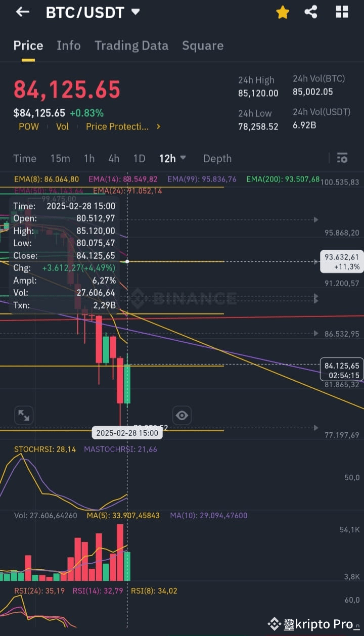Open the grid layout icon
Image resolution: width=364 pixels, height=636 pixels.
pyautogui.click(x=342, y=12)
